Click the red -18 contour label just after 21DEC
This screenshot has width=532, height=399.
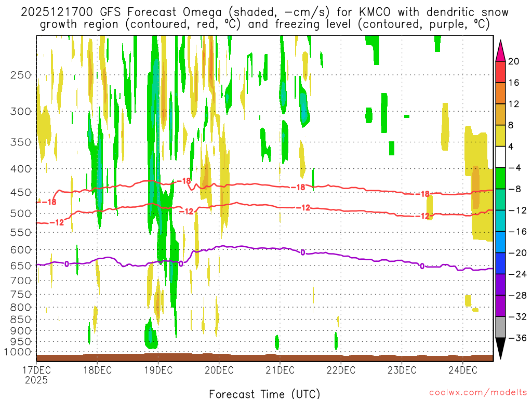[298, 187]
